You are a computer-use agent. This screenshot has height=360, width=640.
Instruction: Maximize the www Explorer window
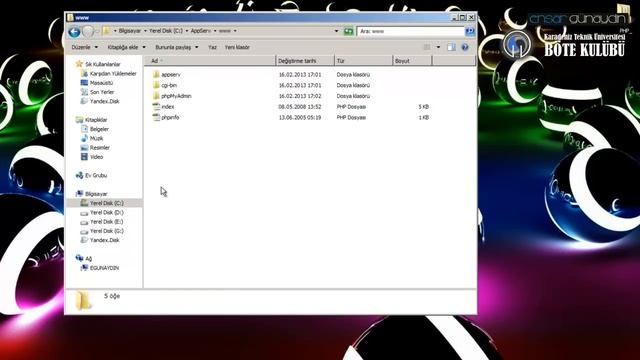463,17
